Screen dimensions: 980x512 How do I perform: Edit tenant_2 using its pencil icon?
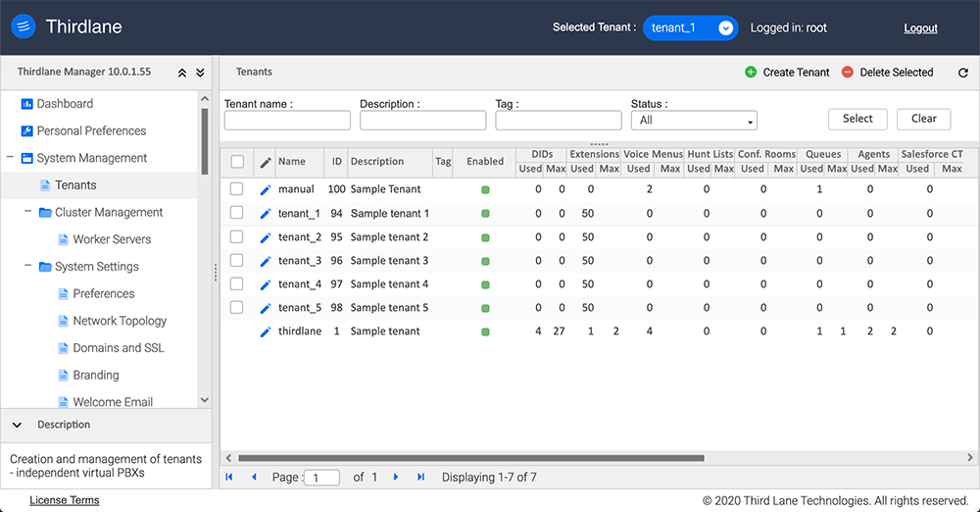[x=265, y=237]
